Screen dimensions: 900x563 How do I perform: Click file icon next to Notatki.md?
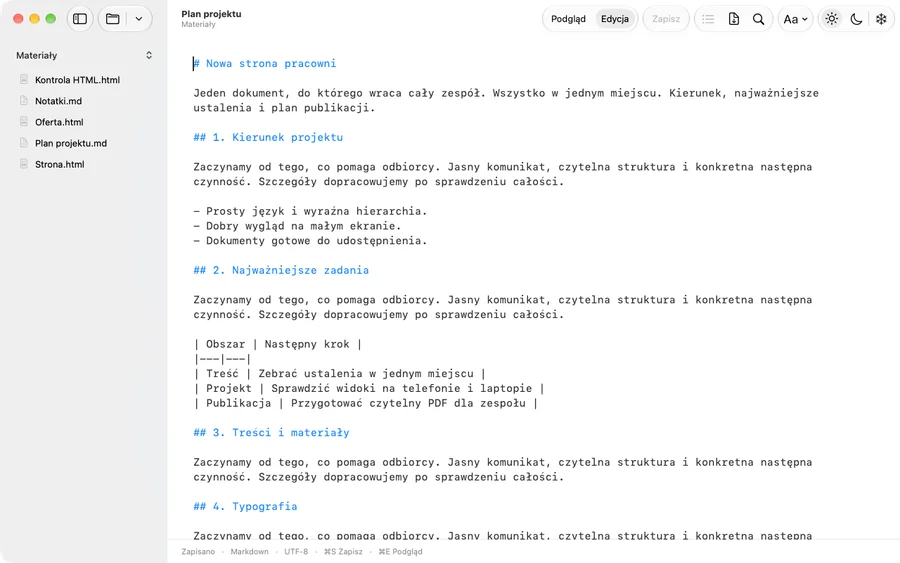[24, 101]
